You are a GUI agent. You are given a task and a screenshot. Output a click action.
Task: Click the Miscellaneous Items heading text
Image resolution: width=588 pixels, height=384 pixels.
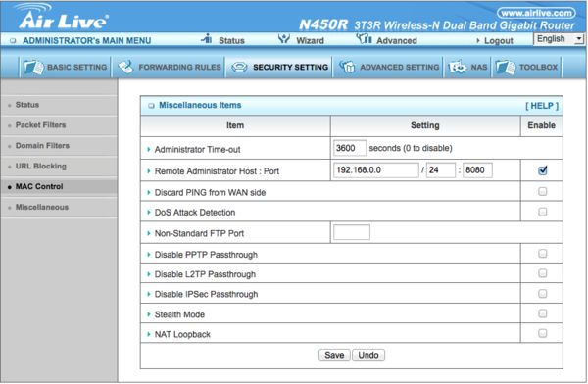point(200,105)
